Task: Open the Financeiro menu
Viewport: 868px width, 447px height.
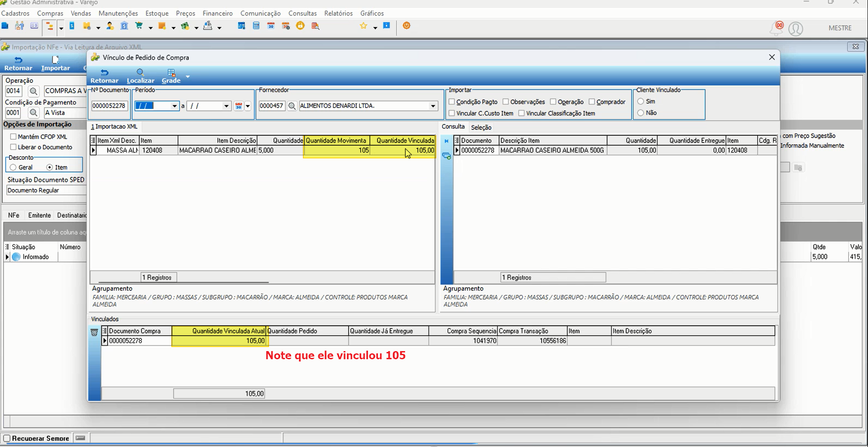Action: coord(217,13)
